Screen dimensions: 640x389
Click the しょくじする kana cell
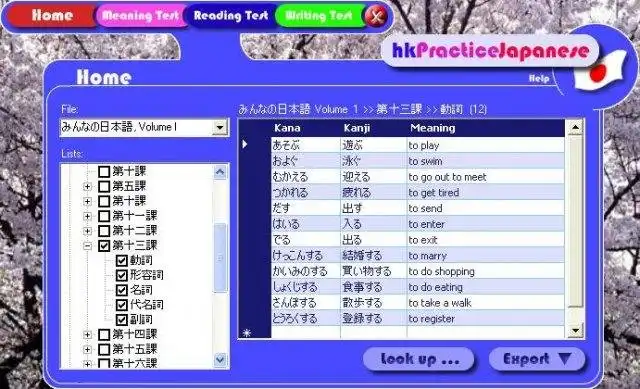[306, 287]
